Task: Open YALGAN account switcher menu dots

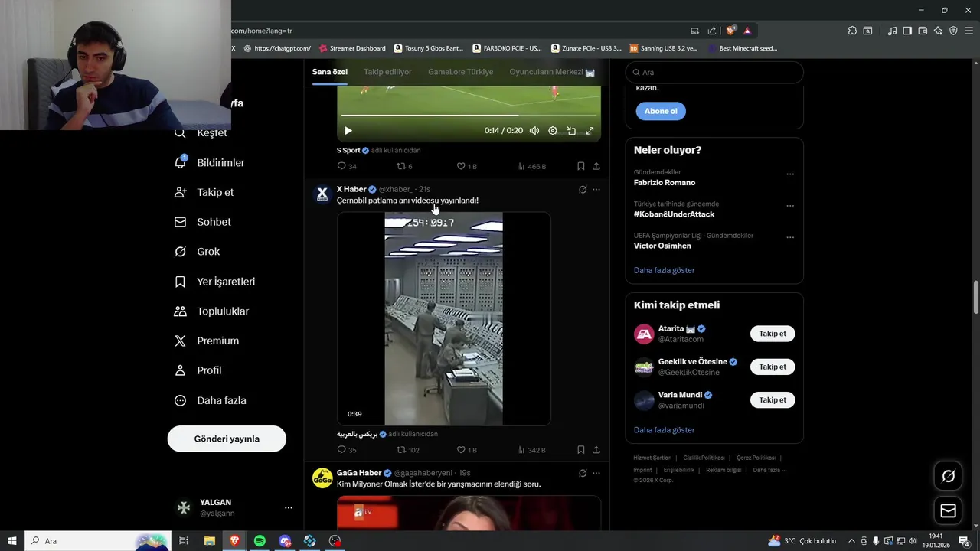Action: (x=289, y=507)
